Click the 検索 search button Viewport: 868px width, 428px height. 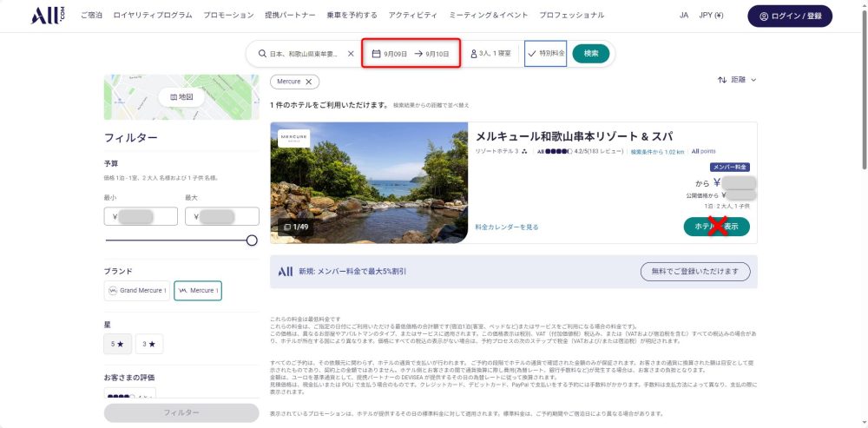pos(590,54)
